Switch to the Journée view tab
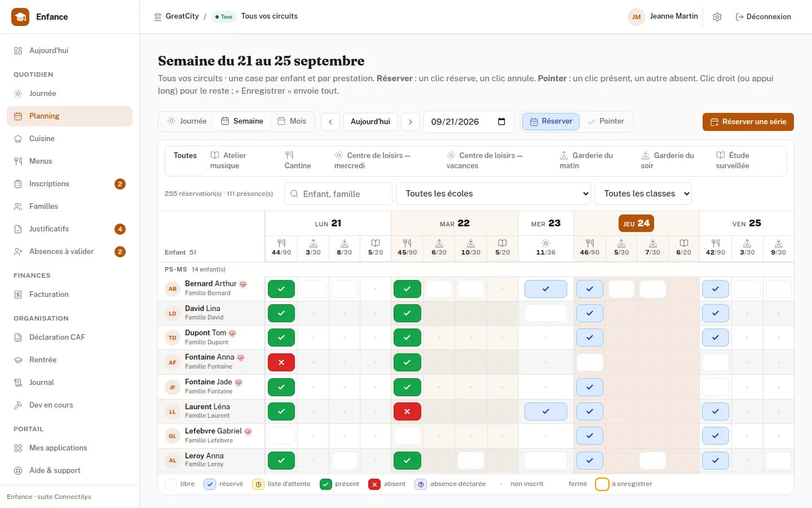Image resolution: width=812 pixels, height=508 pixels. [x=187, y=121]
